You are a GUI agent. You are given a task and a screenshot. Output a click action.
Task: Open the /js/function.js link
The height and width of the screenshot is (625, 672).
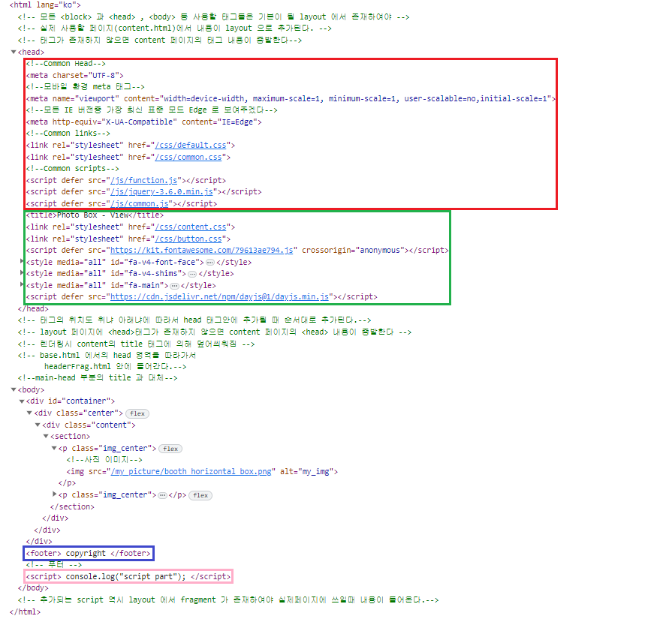pyautogui.click(x=144, y=180)
